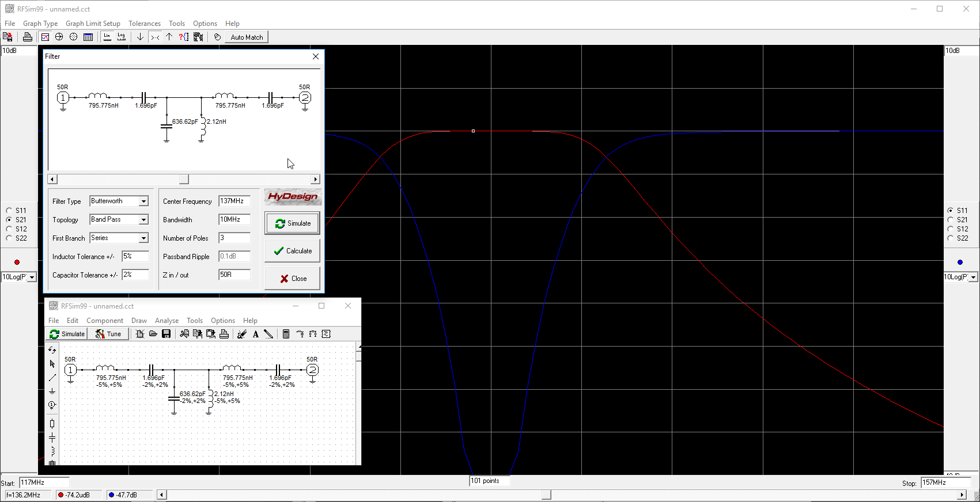Open right axis 10Log(P) dropdown
Screen dimensions: 980x502
973,277
